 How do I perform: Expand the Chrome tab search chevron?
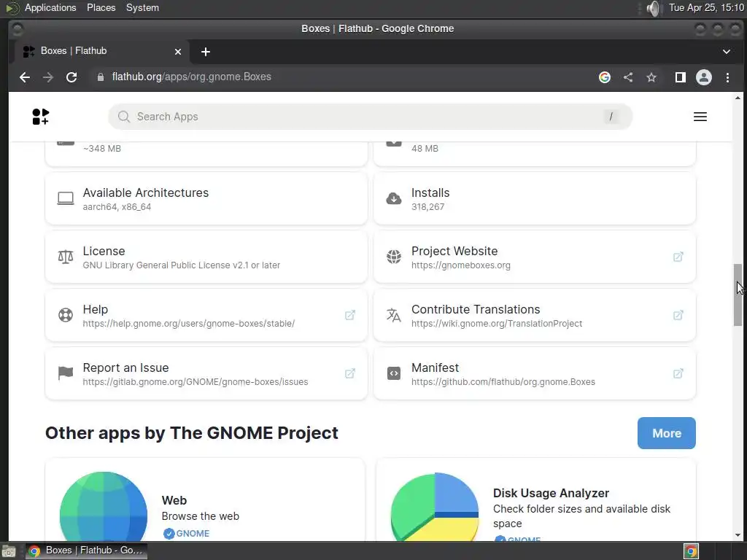(727, 52)
